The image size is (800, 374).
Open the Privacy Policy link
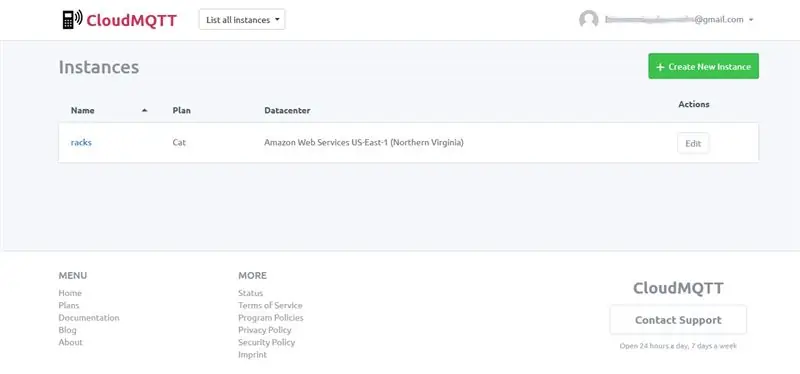click(265, 330)
